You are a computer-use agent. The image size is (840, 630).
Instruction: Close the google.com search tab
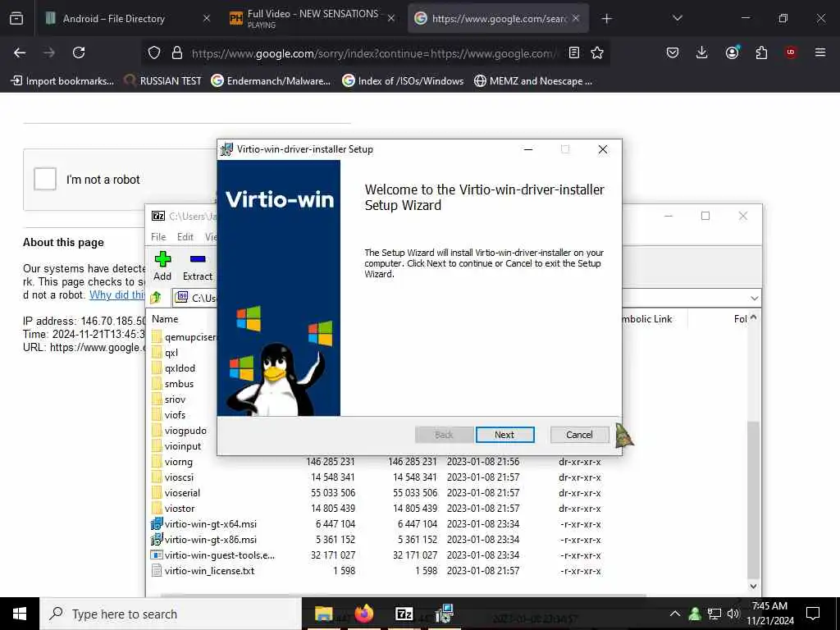click(576, 18)
